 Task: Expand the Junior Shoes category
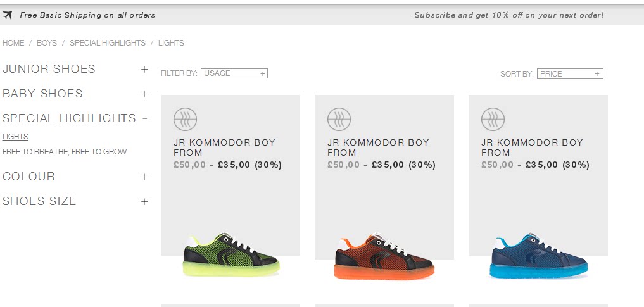[144, 69]
